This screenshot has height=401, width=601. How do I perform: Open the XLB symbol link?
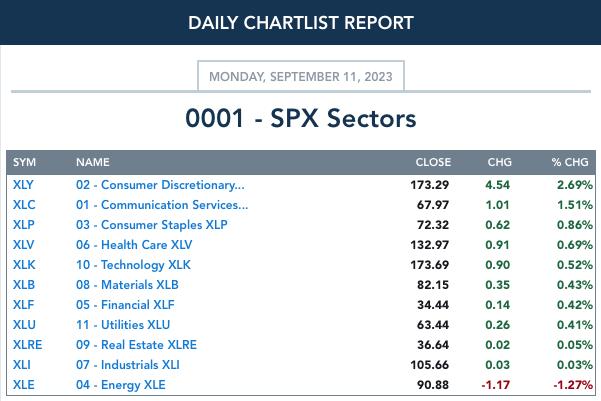pos(24,285)
